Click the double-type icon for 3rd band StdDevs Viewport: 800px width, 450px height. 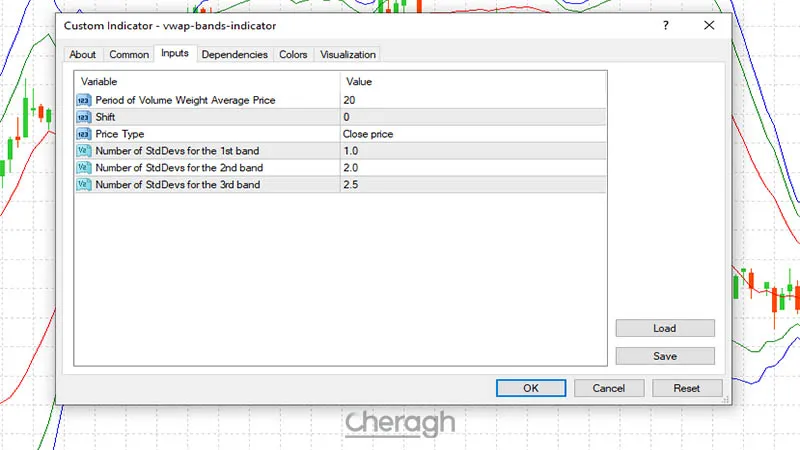pos(84,185)
